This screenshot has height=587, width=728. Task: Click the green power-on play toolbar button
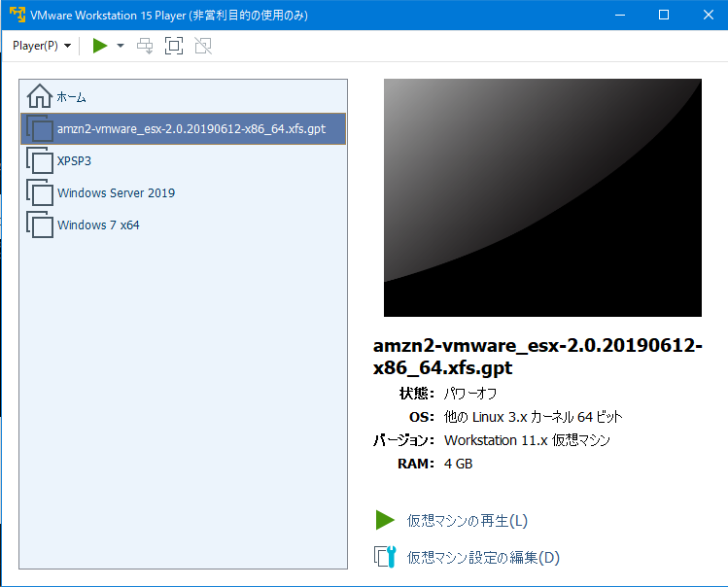click(100, 46)
